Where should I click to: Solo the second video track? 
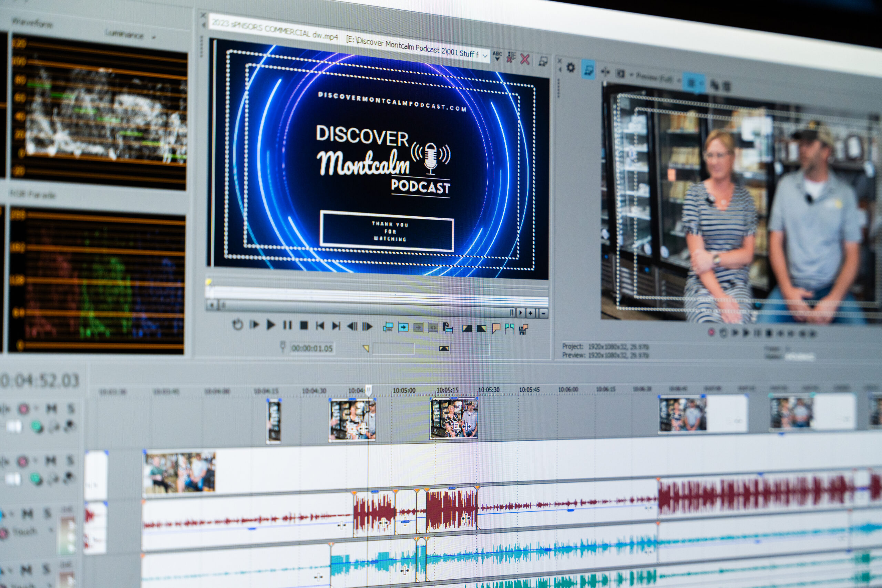coord(70,461)
